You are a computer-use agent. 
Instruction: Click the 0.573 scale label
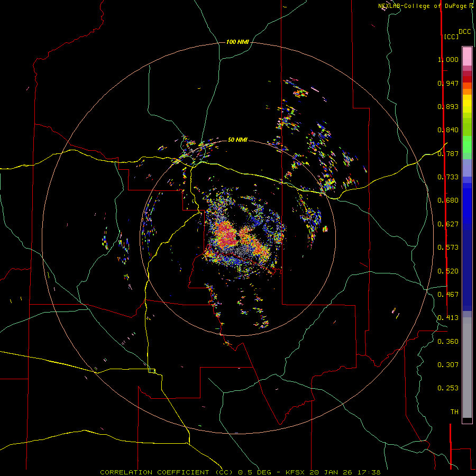(x=448, y=248)
